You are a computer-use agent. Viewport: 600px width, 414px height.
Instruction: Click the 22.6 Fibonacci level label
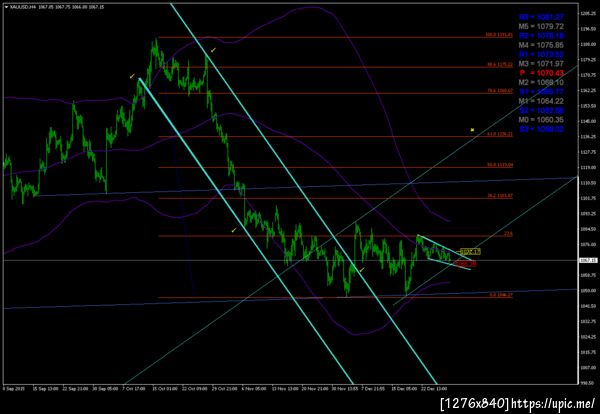(x=508, y=233)
